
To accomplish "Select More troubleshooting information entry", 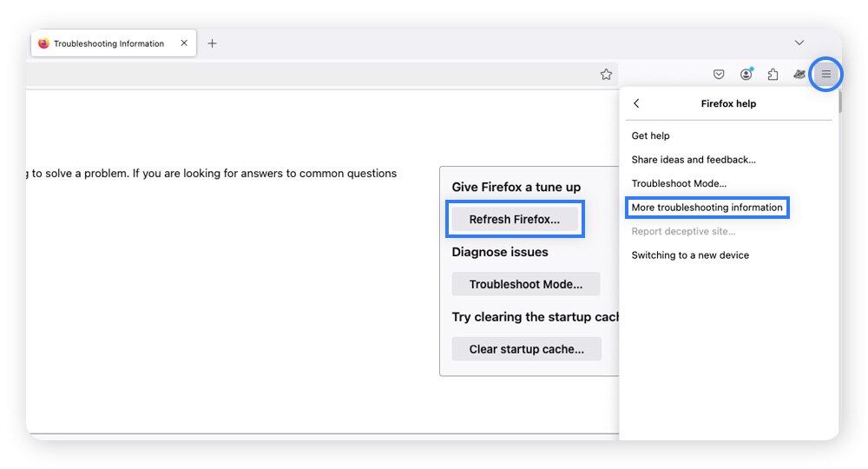I will click(707, 207).
